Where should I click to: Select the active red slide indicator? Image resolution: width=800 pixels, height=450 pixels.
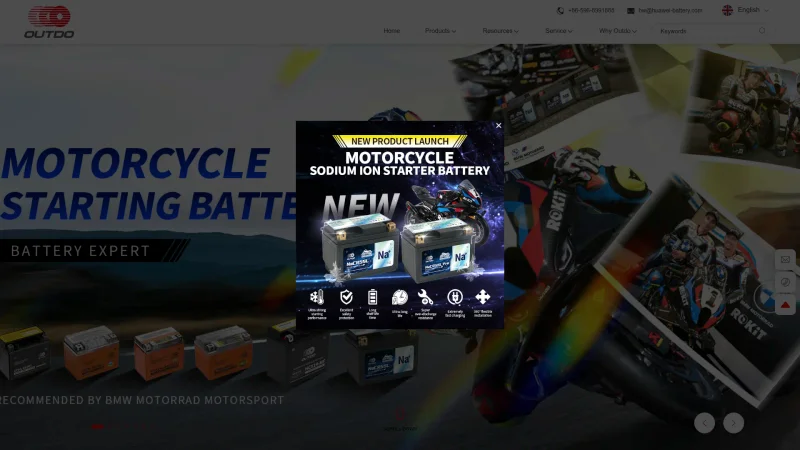tap(97, 427)
